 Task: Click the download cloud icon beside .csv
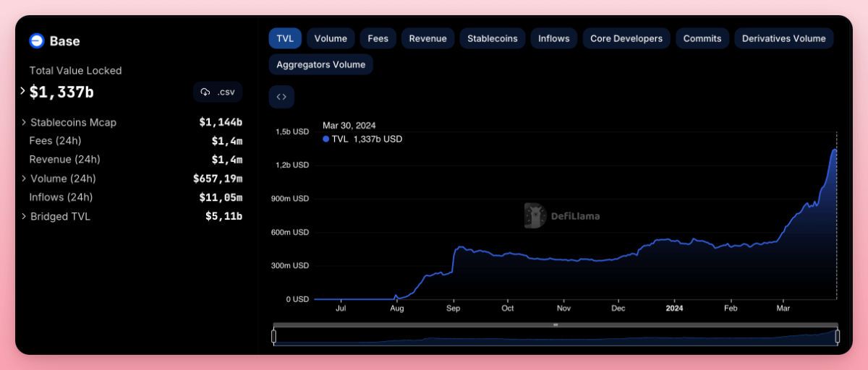click(205, 92)
